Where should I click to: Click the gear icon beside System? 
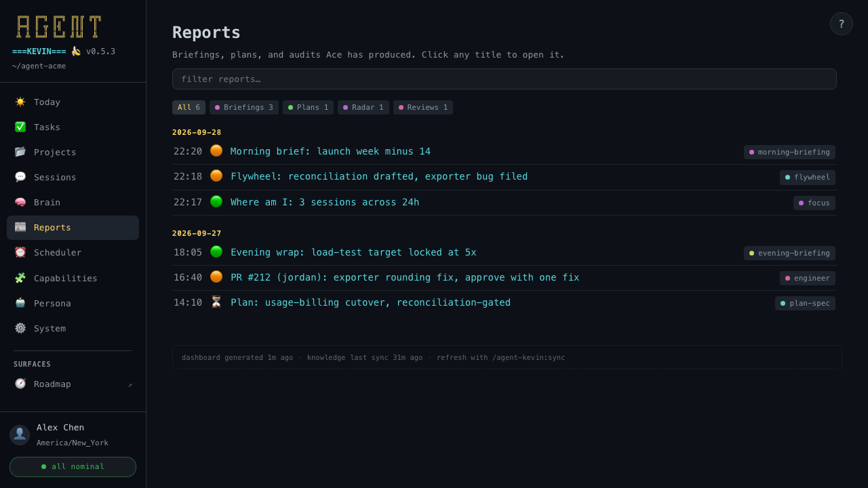click(20, 328)
